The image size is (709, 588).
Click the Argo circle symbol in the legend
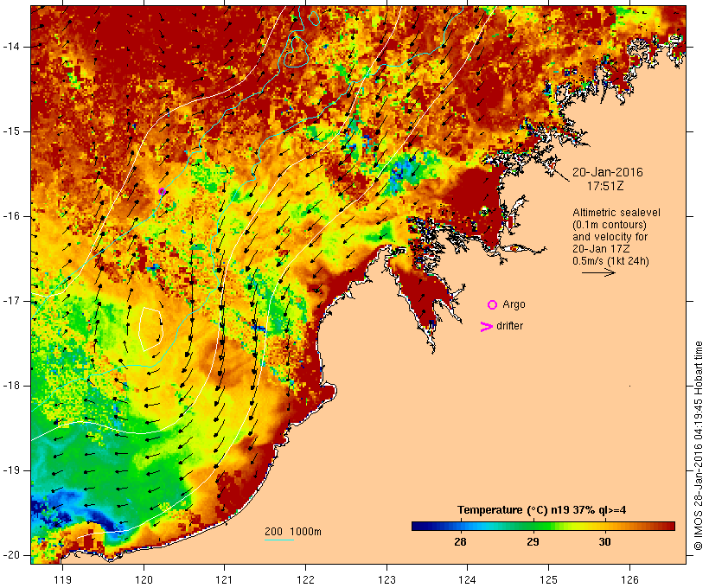(x=492, y=305)
